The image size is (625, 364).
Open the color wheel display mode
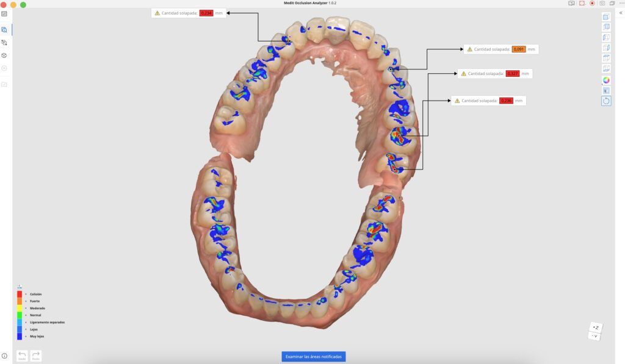(606, 80)
